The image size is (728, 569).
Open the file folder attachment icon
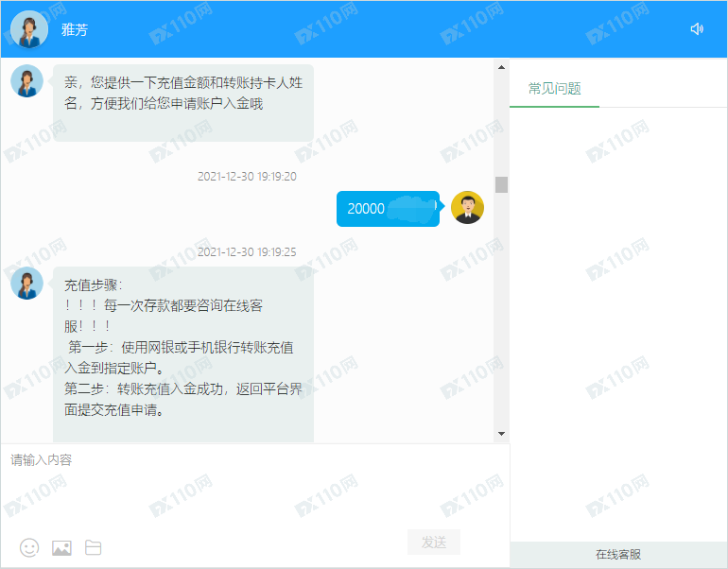pyautogui.click(x=93, y=547)
